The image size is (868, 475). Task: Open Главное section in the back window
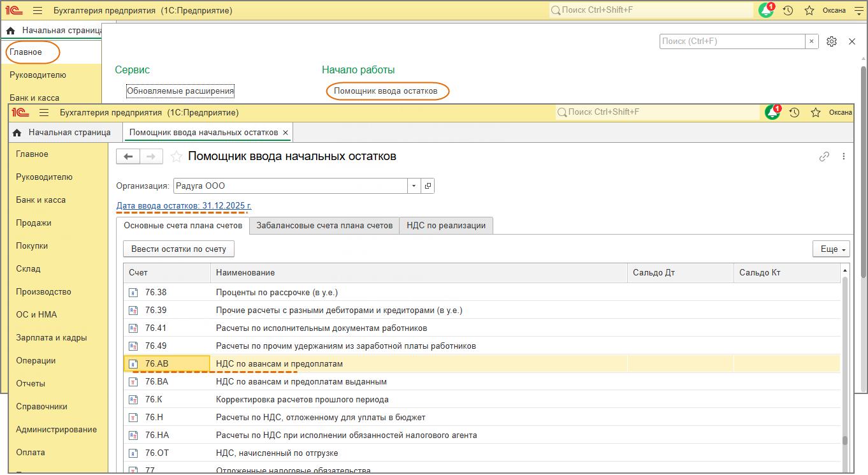pyautogui.click(x=26, y=52)
